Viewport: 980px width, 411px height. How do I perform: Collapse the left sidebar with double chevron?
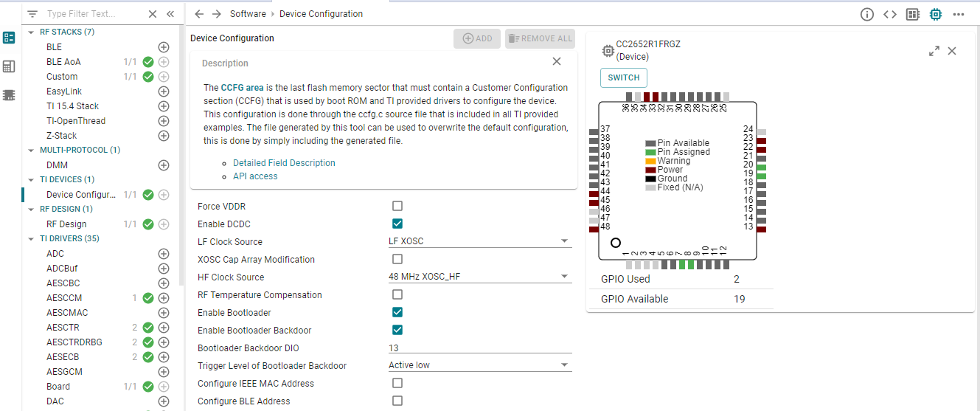point(170,14)
